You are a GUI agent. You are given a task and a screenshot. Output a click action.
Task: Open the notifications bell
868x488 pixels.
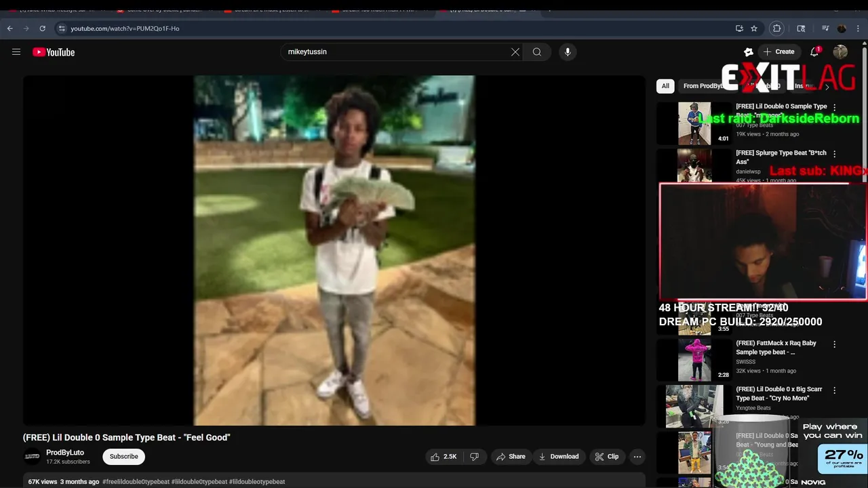(x=814, y=52)
